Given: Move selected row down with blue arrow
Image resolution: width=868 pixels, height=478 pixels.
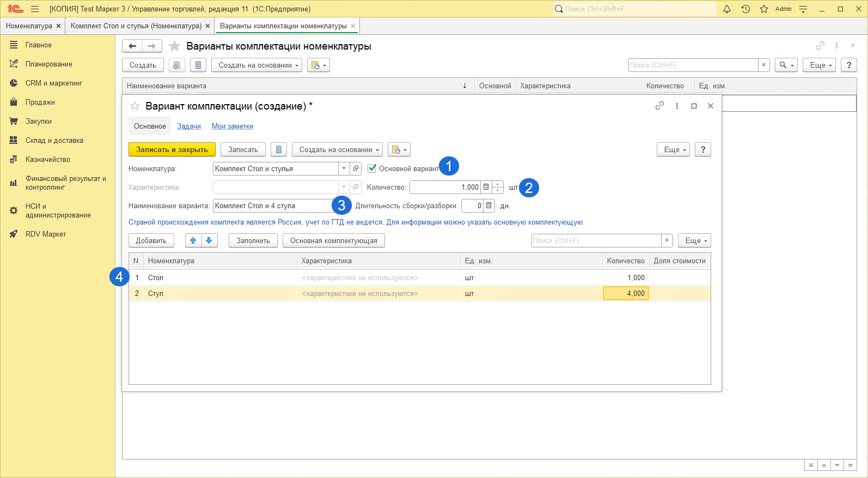Looking at the screenshot, I should click(209, 240).
